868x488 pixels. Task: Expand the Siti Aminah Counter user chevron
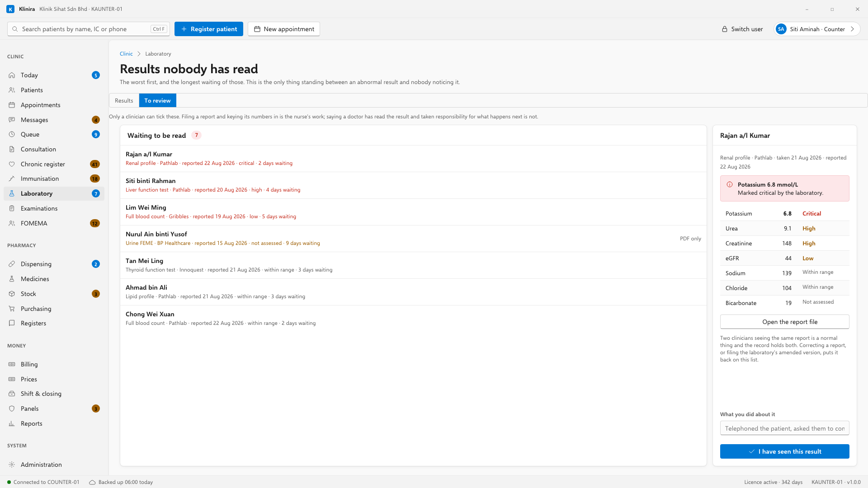click(x=852, y=29)
